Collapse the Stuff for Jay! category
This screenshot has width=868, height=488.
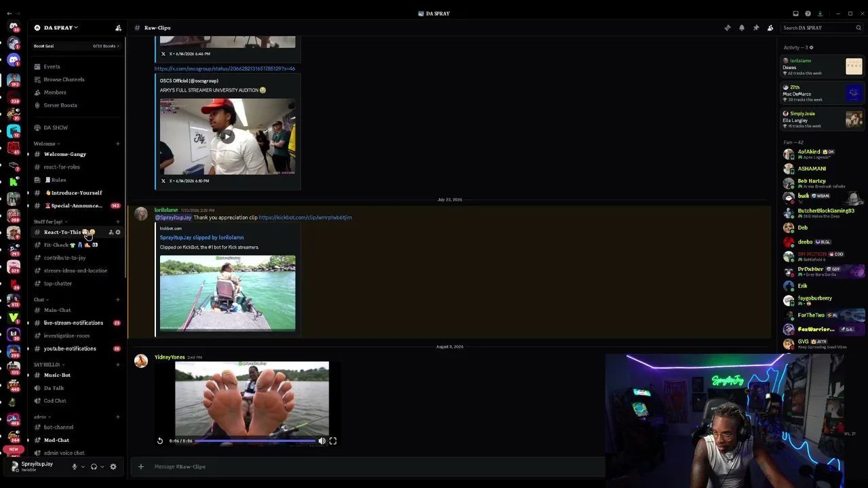[x=51, y=222]
